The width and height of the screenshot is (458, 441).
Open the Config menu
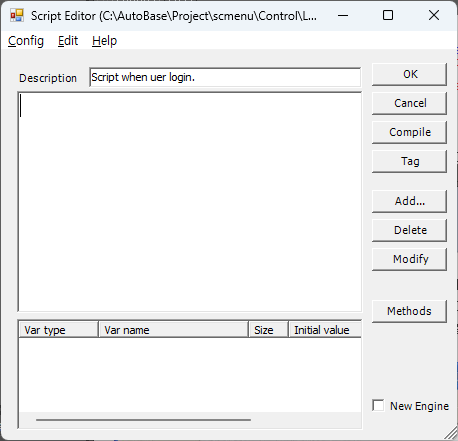[26, 41]
